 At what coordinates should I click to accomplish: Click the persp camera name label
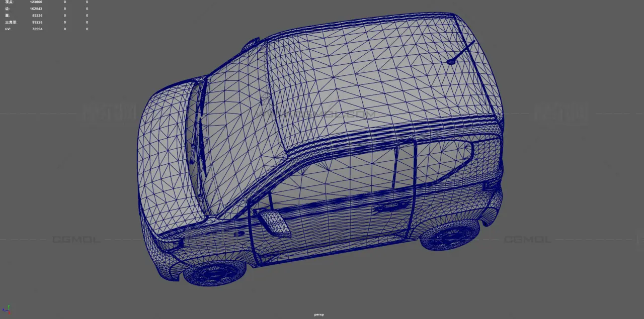[x=319, y=314]
